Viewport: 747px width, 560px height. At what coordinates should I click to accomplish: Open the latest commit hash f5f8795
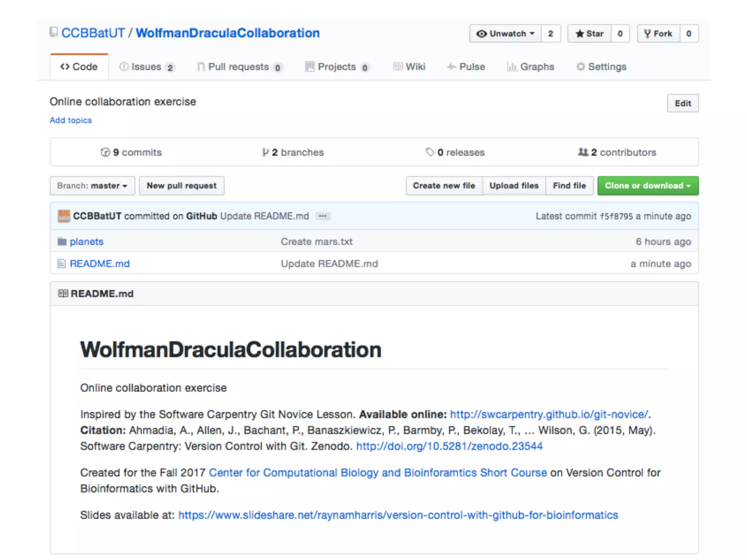tap(616, 216)
